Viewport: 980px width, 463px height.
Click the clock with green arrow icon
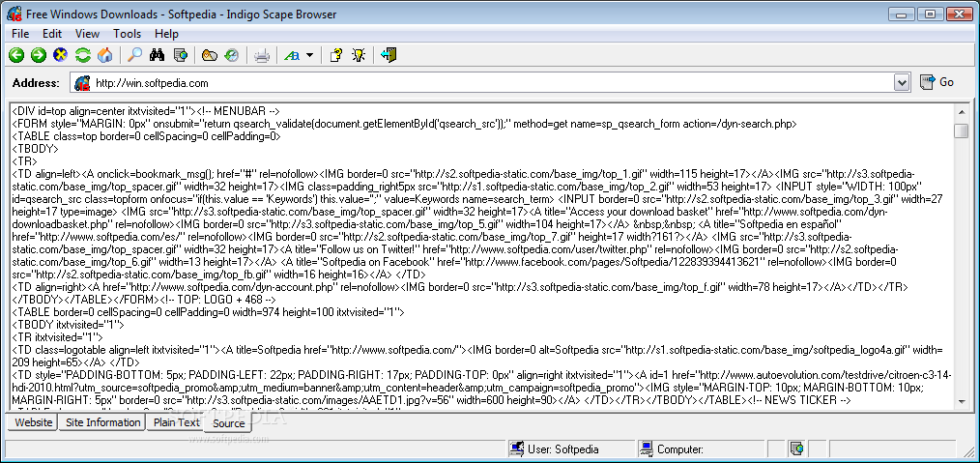[232, 56]
